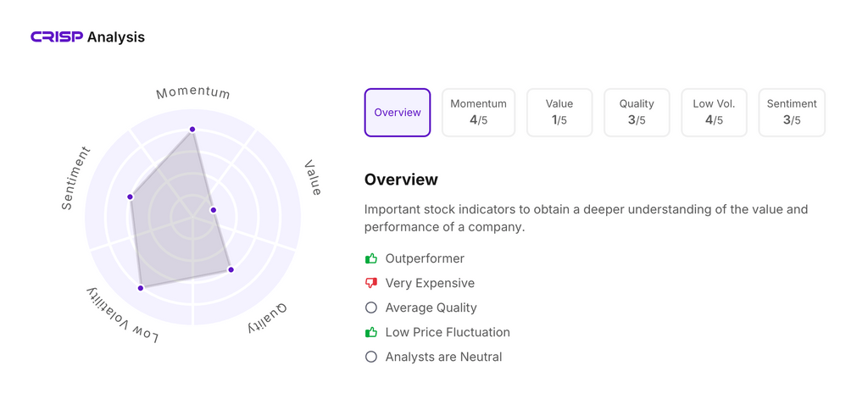Image resolution: width=868 pixels, height=399 pixels.
Task: Click the Very Expensive indicator text
Action: click(x=430, y=283)
